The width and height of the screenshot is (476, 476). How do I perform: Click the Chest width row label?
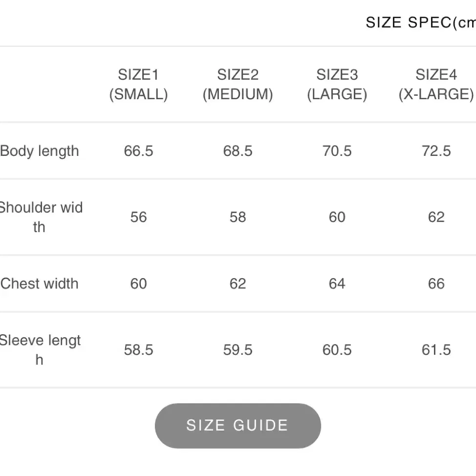[40, 283]
